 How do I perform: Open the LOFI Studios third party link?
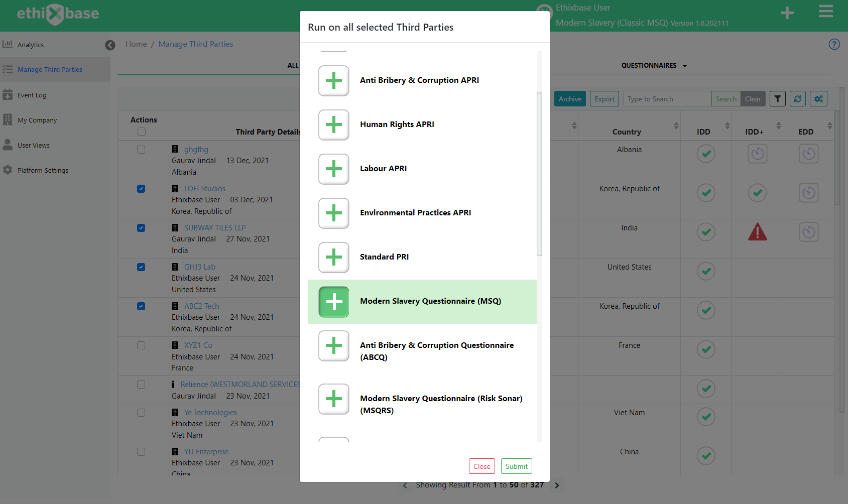pos(204,188)
